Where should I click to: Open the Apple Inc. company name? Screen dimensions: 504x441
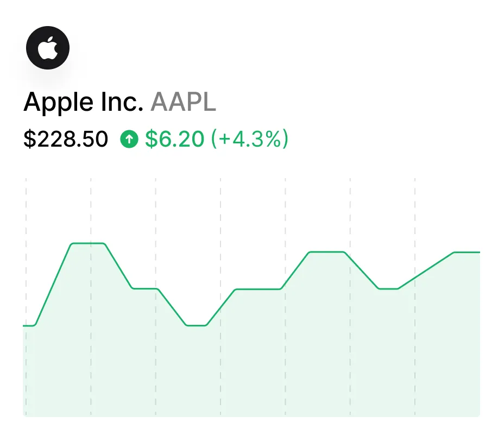point(83,102)
